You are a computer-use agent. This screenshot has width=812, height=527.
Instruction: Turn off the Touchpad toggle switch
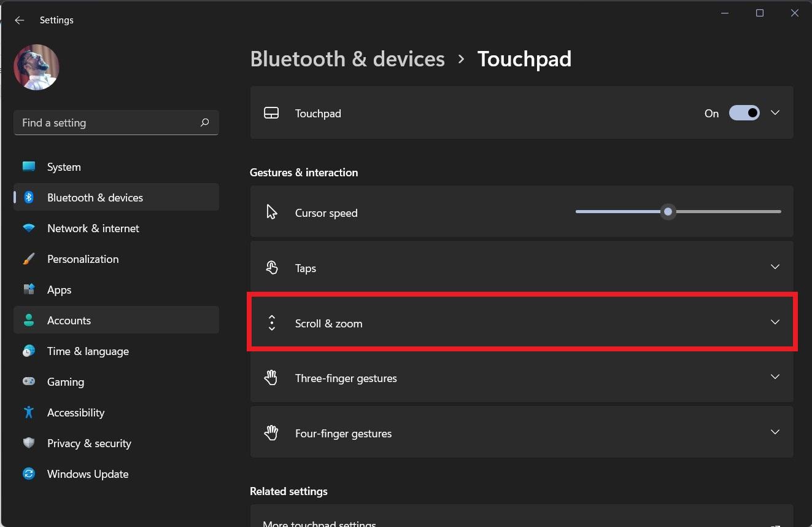click(744, 113)
